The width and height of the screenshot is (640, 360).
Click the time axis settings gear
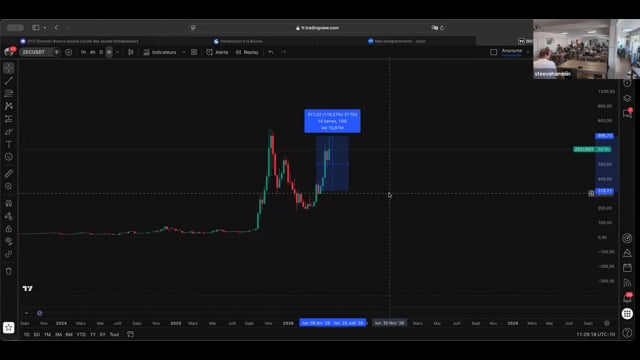coord(607,323)
